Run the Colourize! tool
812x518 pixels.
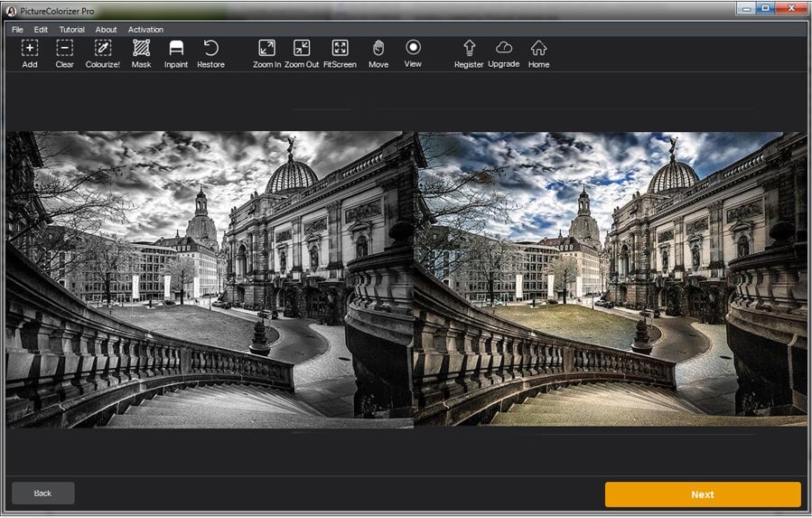103,54
